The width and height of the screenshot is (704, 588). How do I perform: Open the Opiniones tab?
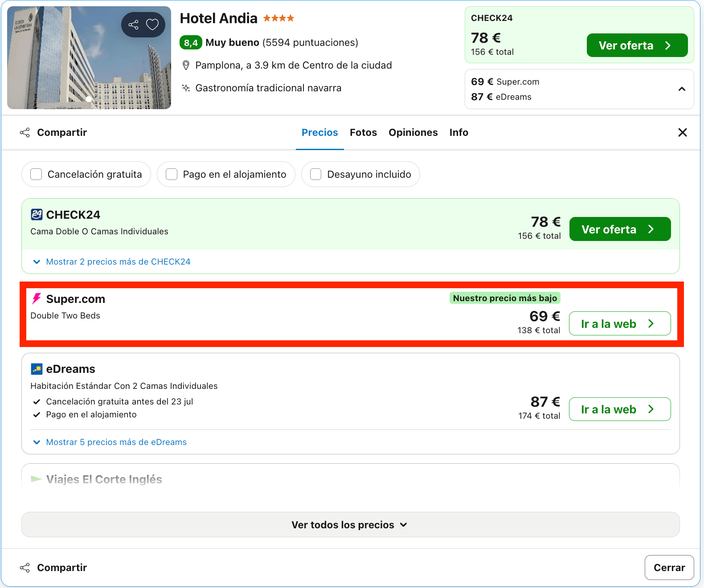point(413,132)
